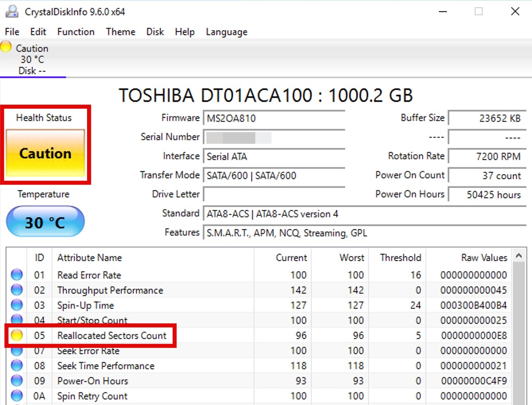Open the Disk menu
Screen dimensions: 532x405
point(155,32)
